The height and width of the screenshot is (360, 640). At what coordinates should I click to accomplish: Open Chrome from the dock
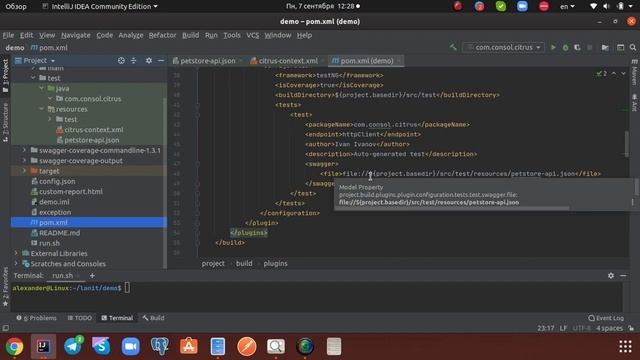pyautogui.click(x=14, y=347)
